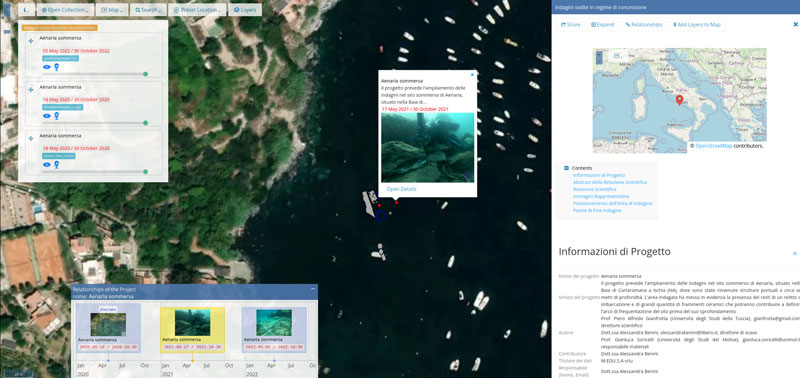800x378 pixels.
Task: Click zoom-to pin icon of second layer entry
Action: point(57,116)
